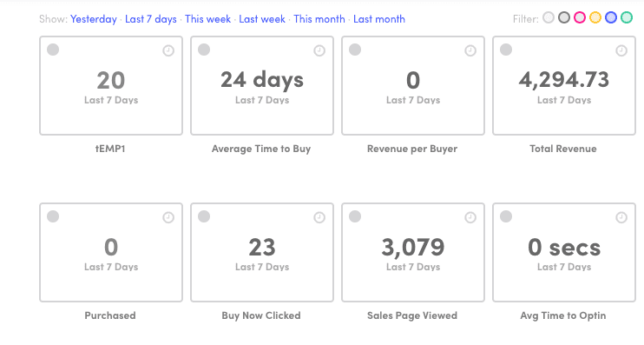Click the clock icon on Revenue per Buyer card
Image resolution: width=644 pixels, height=345 pixels.
pyautogui.click(x=470, y=50)
